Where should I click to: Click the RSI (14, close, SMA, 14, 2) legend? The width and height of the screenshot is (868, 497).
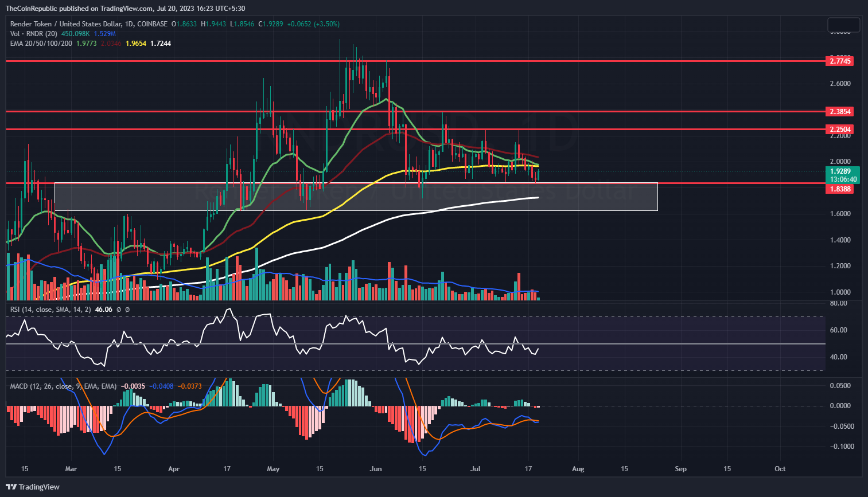coord(50,310)
